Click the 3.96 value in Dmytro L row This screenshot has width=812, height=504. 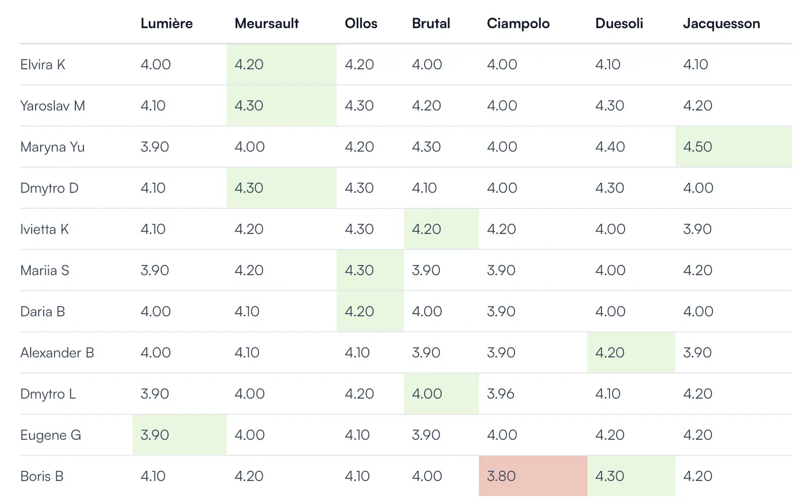click(500, 393)
